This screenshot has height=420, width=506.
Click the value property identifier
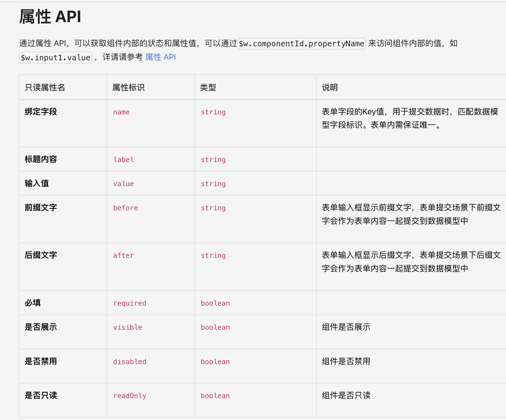click(123, 184)
